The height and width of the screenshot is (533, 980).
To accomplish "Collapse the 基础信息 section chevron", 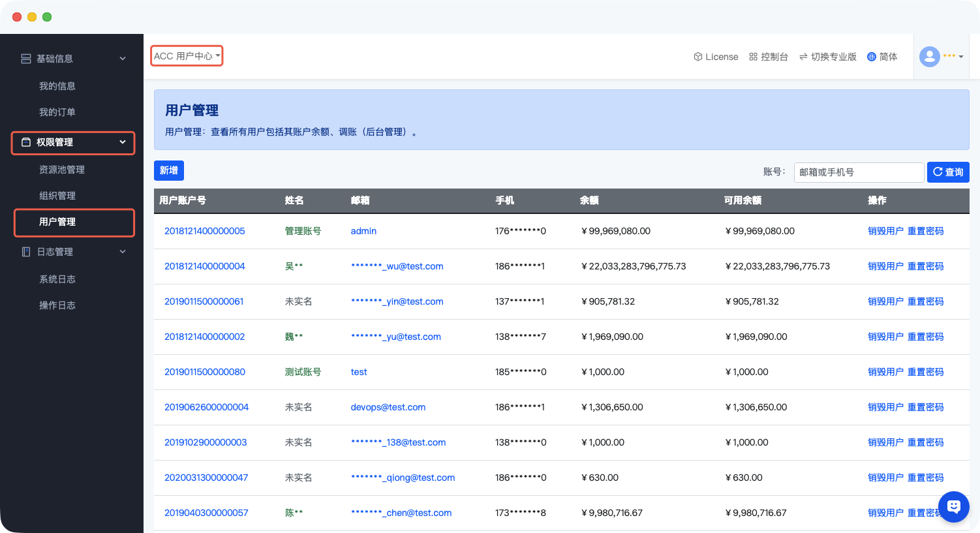I will (x=123, y=59).
